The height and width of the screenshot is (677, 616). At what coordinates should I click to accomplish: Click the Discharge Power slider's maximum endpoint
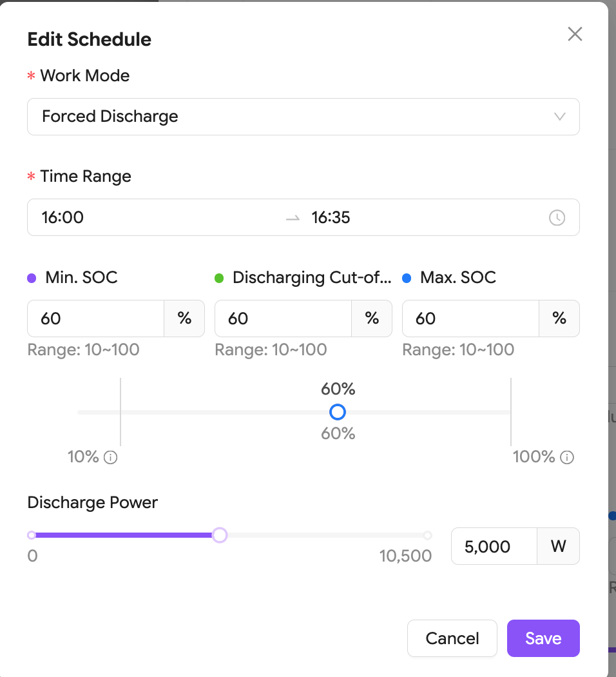click(427, 535)
